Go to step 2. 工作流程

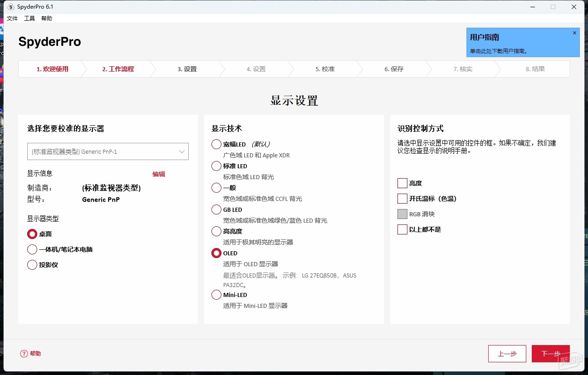(x=118, y=69)
